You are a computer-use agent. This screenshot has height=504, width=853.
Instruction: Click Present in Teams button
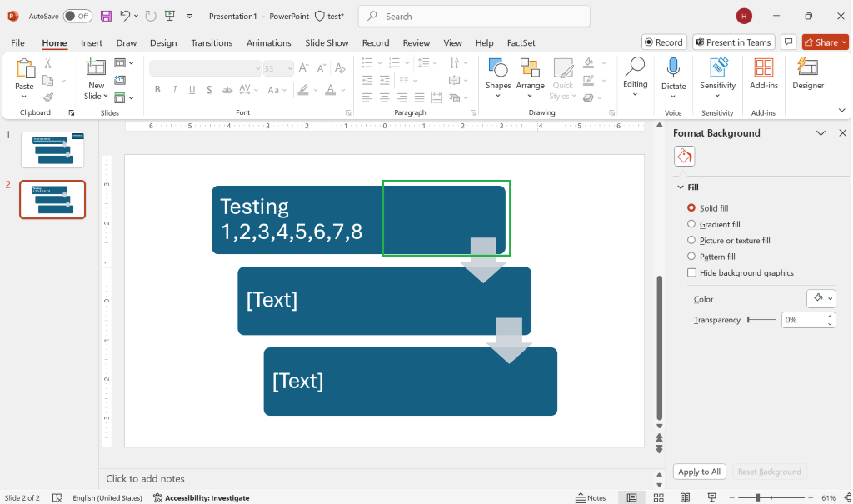coord(733,42)
